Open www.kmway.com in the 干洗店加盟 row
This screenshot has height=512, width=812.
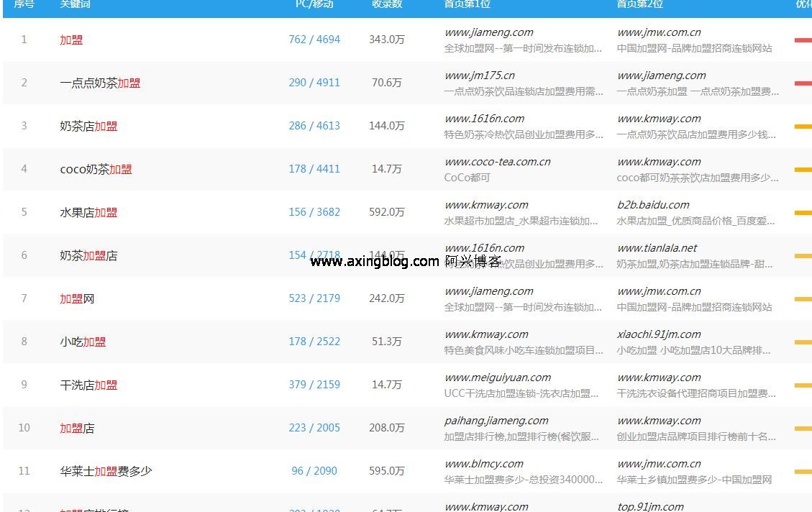659,378
